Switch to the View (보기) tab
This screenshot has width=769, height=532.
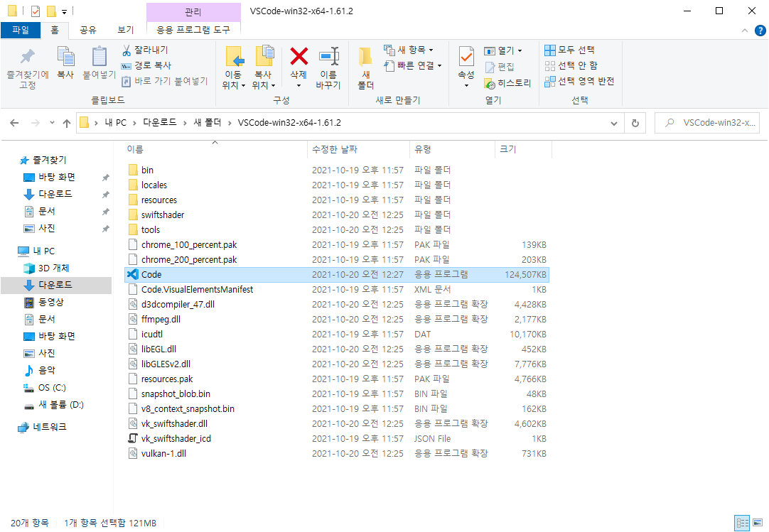point(126,30)
